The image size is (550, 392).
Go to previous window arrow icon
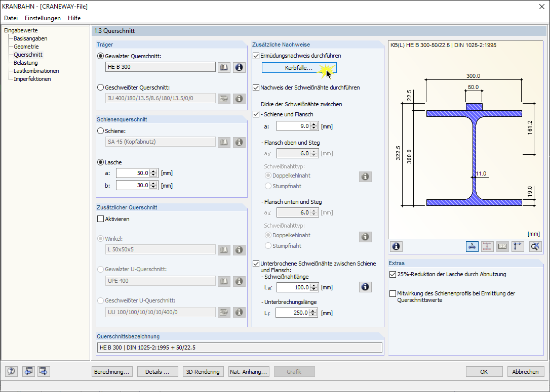coord(28,371)
